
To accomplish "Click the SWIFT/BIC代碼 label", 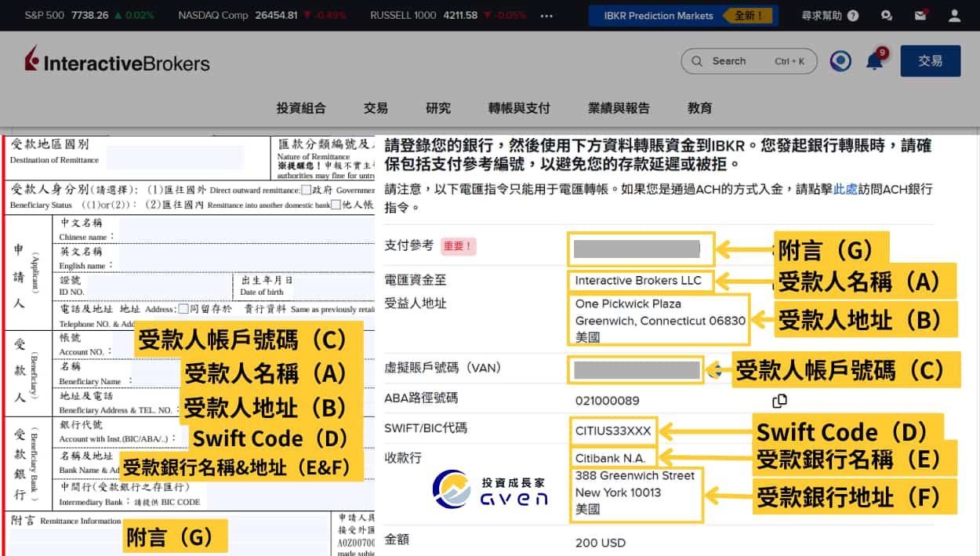I will point(426,428).
